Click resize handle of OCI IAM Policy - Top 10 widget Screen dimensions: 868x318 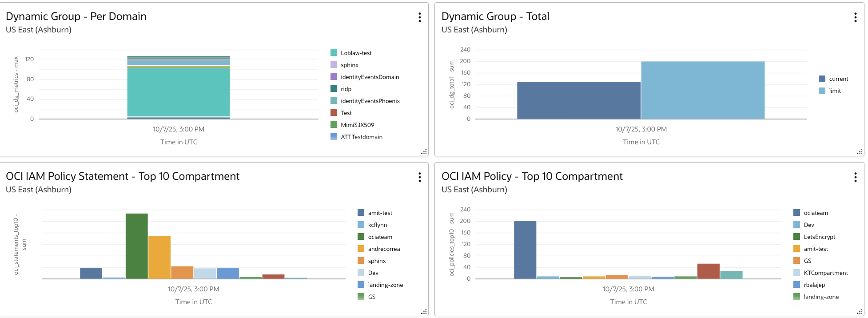click(860, 312)
